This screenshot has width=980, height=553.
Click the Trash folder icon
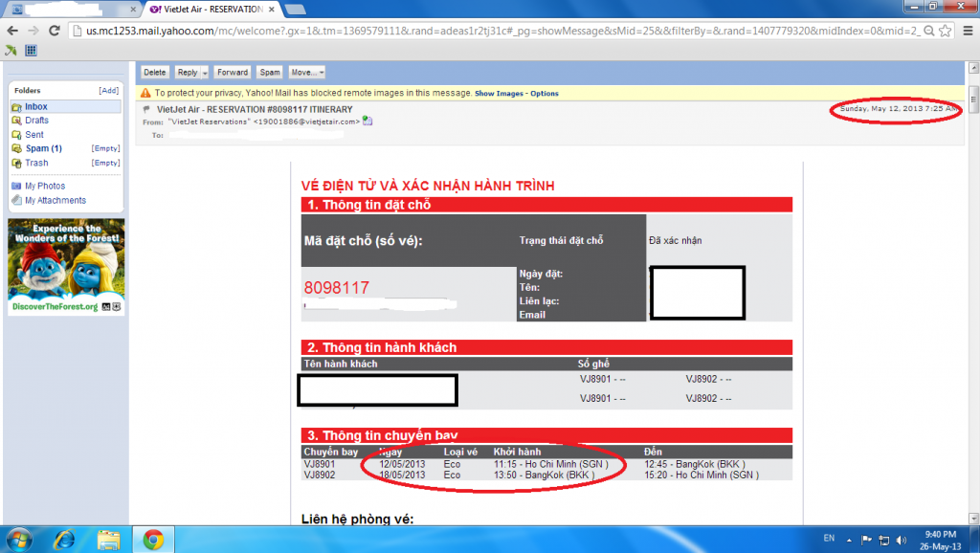[x=17, y=163]
